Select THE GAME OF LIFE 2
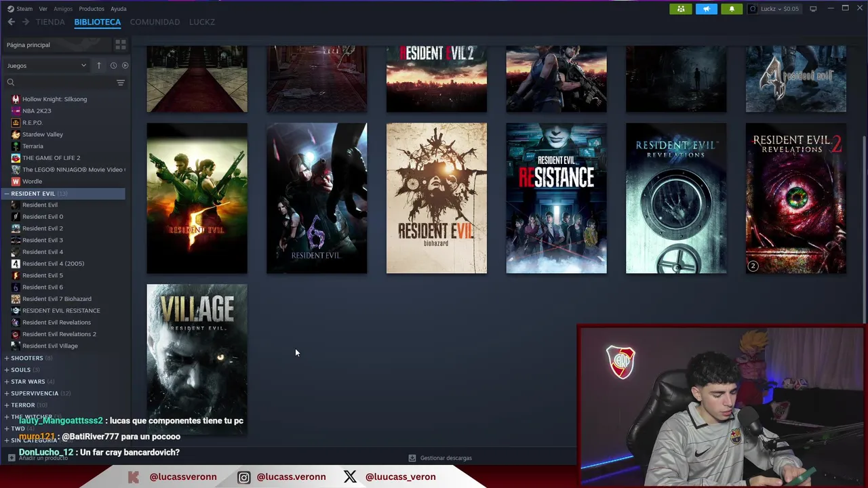 click(x=51, y=158)
